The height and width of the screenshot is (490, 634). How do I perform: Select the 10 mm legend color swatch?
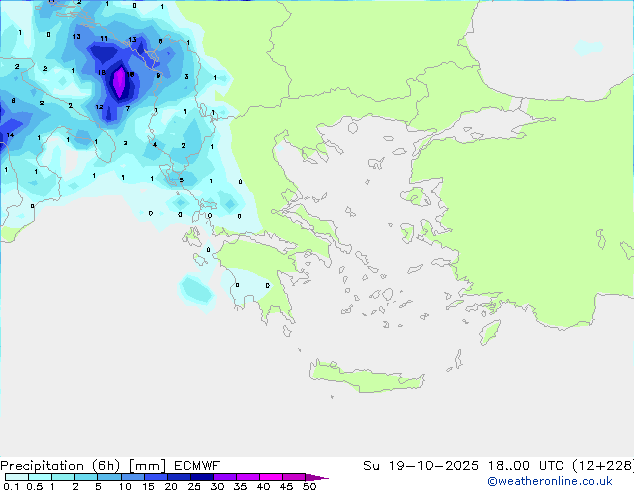(x=132, y=477)
